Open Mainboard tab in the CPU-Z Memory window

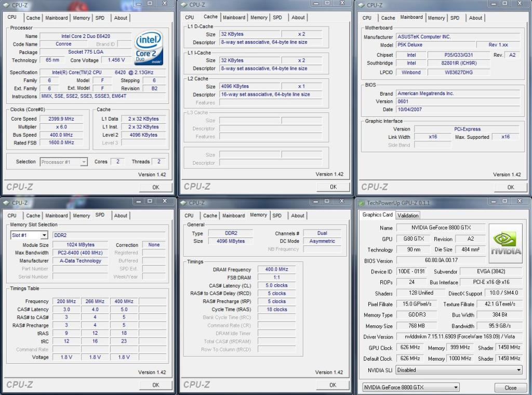(x=233, y=216)
